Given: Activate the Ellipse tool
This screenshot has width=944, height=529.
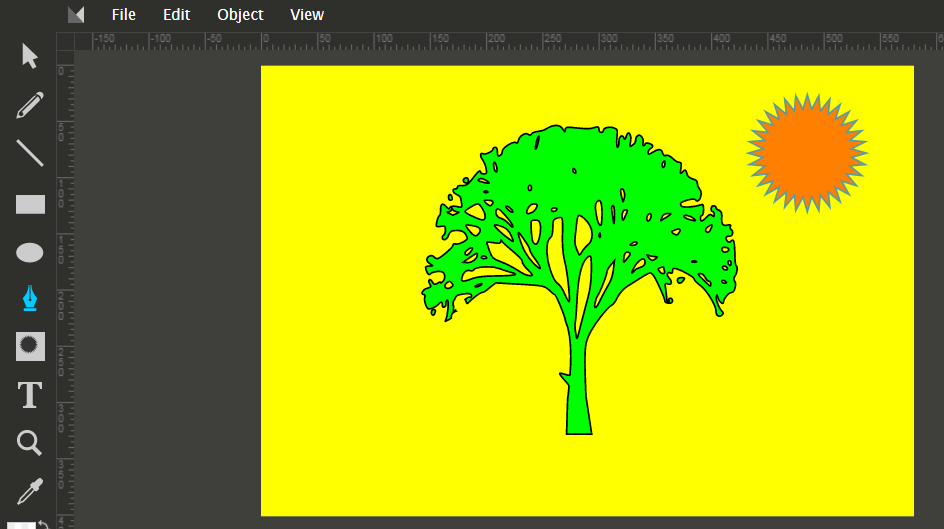Looking at the screenshot, I should [30, 252].
